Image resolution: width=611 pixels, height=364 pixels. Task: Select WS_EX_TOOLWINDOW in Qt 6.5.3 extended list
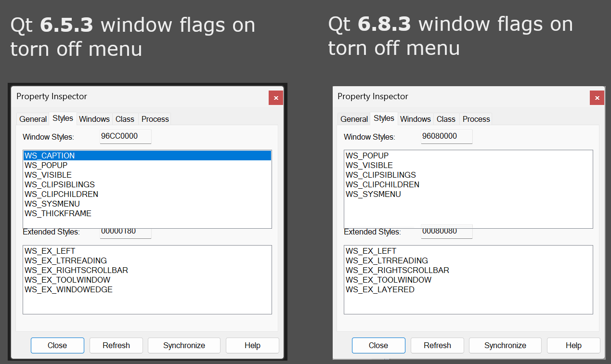[x=147, y=280]
